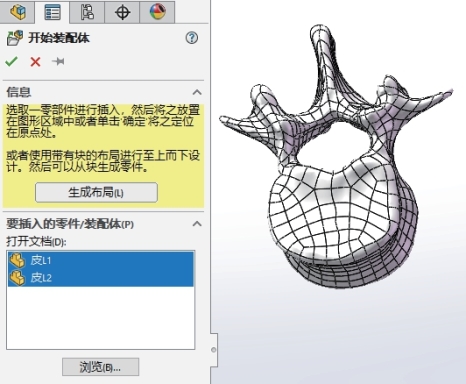This screenshot has width=466, height=384.
Task: Cancel with the red X icon
Action: pos(35,62)
